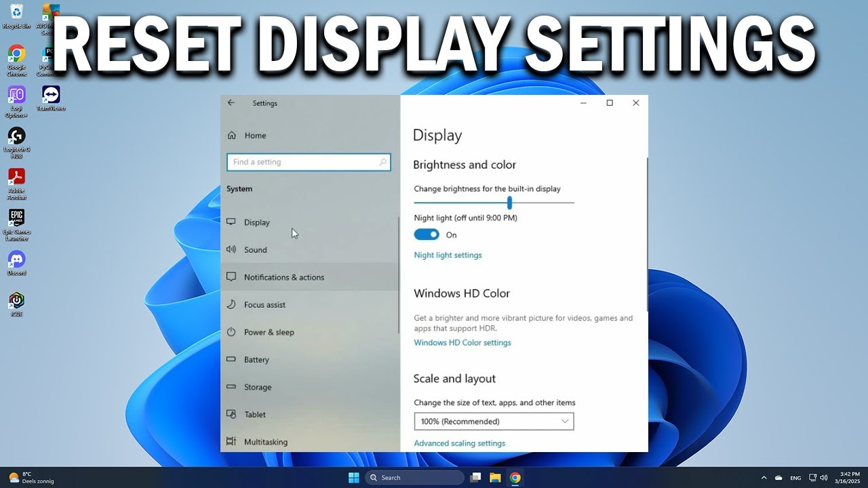Screen dimensions: 868x488
Task: Select Tablet in the sidebar
Action: (309, 414)
